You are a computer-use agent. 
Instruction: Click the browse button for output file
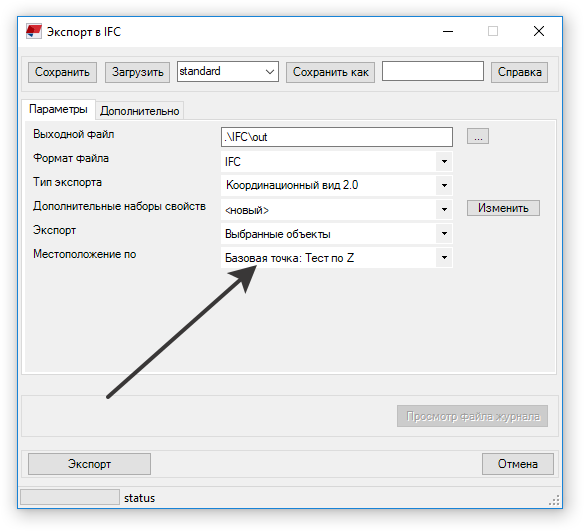(x=478, y=136)
